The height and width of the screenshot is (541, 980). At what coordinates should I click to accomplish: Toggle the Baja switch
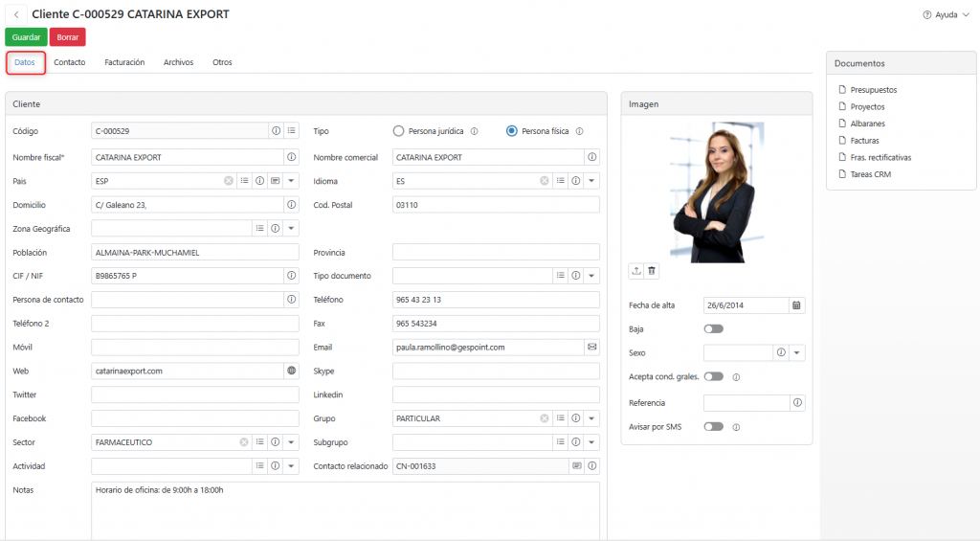coord(713,328)
